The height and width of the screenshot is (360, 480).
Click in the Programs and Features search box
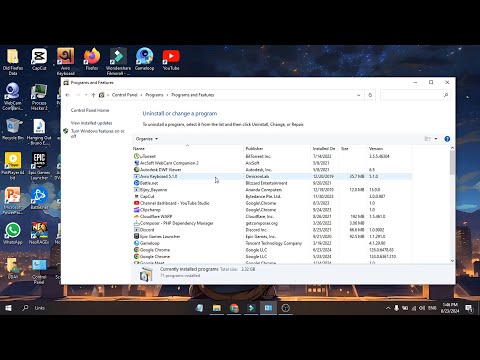[x=415, y=95]
